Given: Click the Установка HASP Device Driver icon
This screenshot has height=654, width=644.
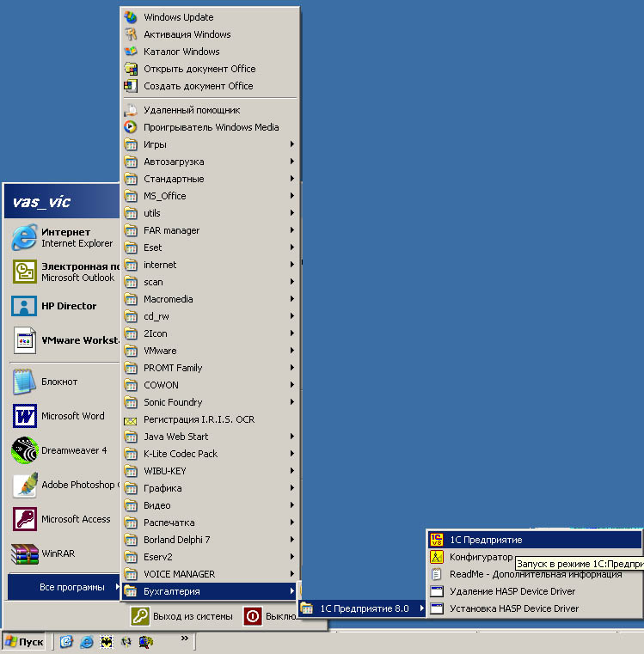Looking at the screenshot, I should (437, 608).
